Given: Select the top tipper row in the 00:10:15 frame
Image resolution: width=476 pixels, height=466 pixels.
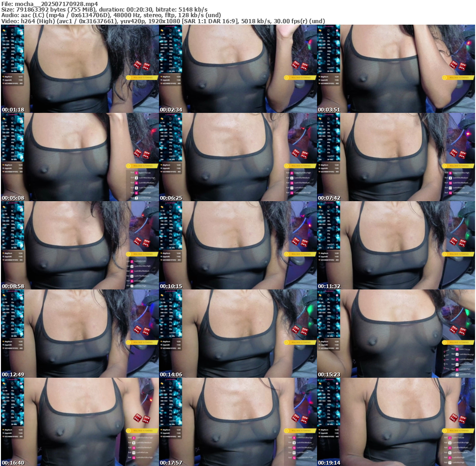Looking at the screenshot, I should 171,253.
